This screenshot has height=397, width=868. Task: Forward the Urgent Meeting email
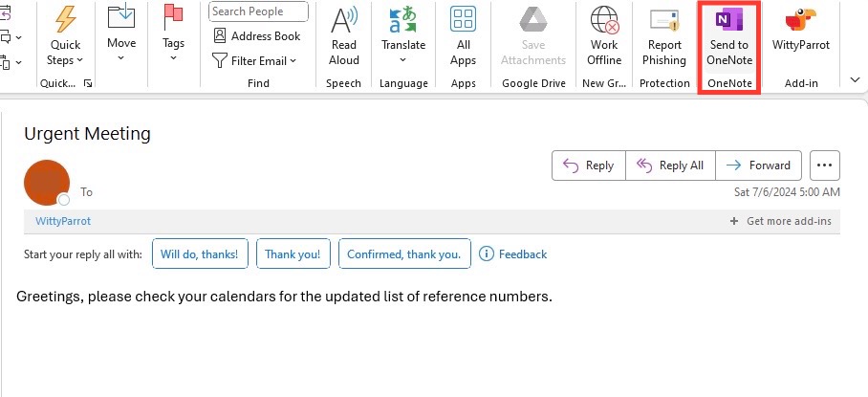point(758,165)
